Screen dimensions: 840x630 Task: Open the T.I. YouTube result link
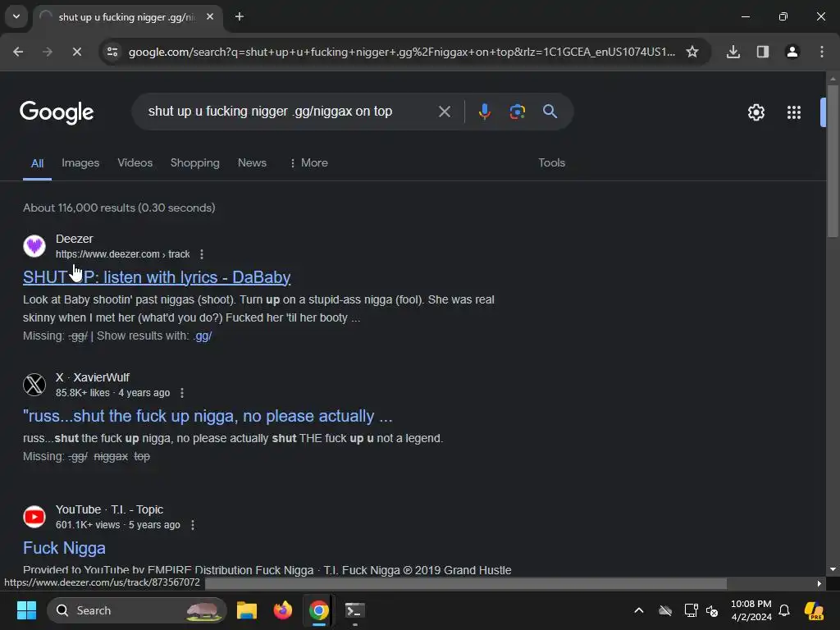coord(64,548)
